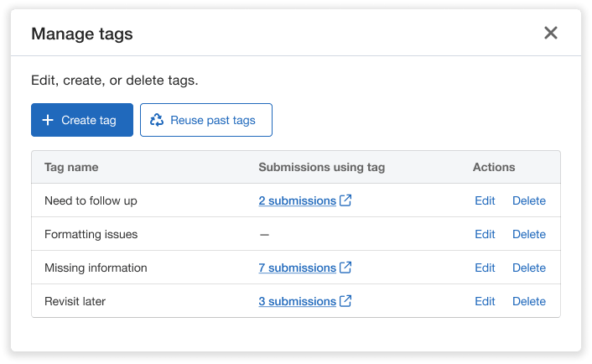Open the 3 submissions link
The image size is (592, 364).
click(297, 301)
